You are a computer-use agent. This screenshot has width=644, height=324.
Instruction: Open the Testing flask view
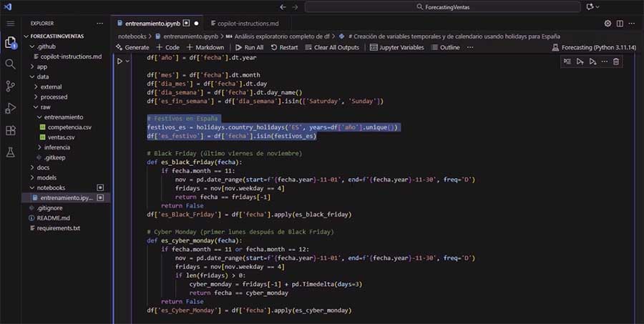pyautogui.click(x=10, y=152)
